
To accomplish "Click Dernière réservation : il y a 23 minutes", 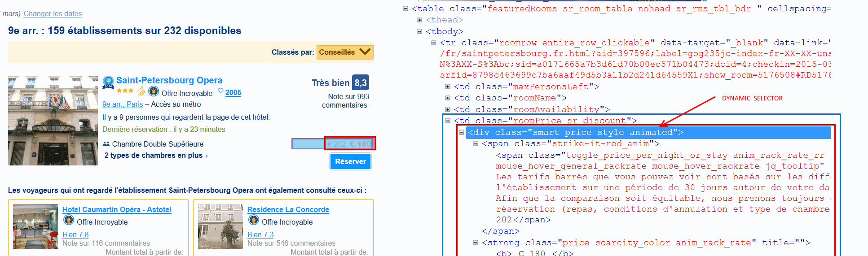I will pyautogui.click(x=164, y=129).
